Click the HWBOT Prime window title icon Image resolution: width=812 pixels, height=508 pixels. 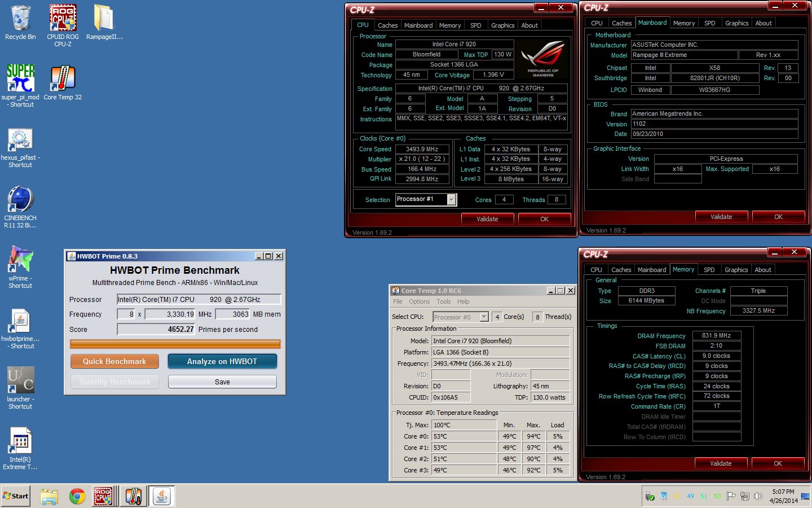point(72,256)
